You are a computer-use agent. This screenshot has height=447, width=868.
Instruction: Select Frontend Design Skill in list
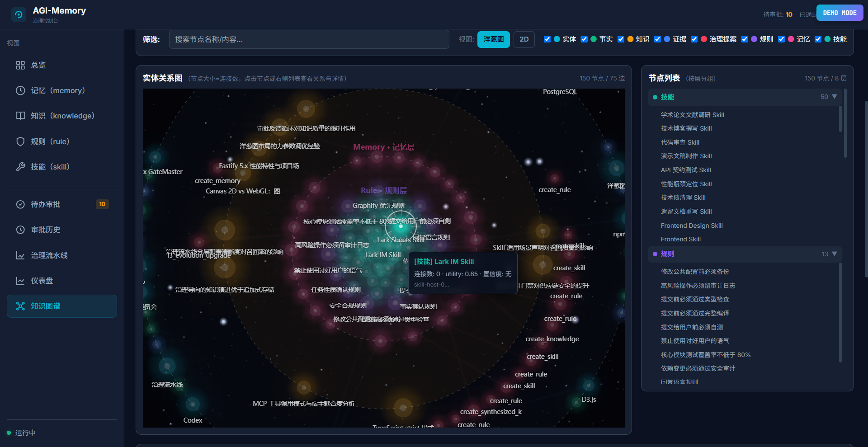tap(692, 226)
